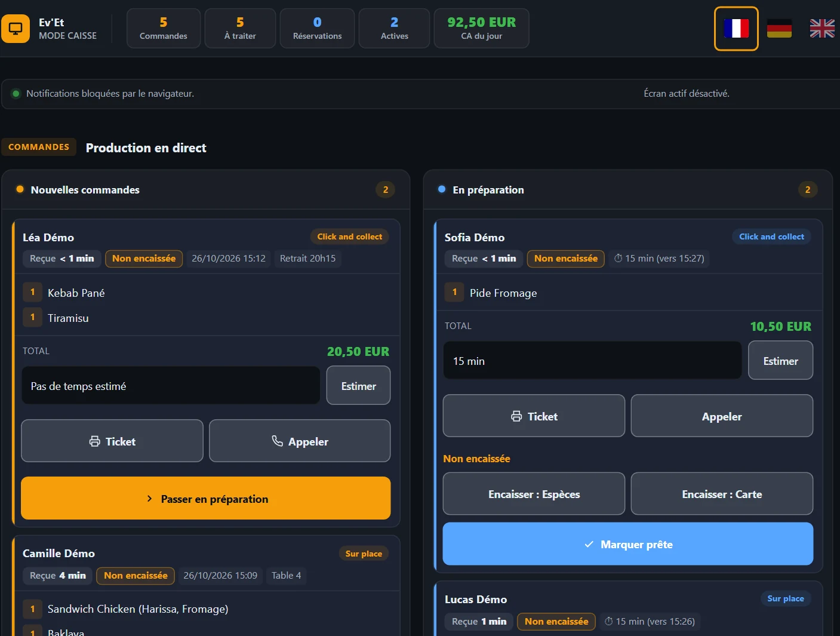Move Léa Démo's order to préparation
Image resolution: width=840 pixels, height=636 pixels.
(x=206, y=498)
